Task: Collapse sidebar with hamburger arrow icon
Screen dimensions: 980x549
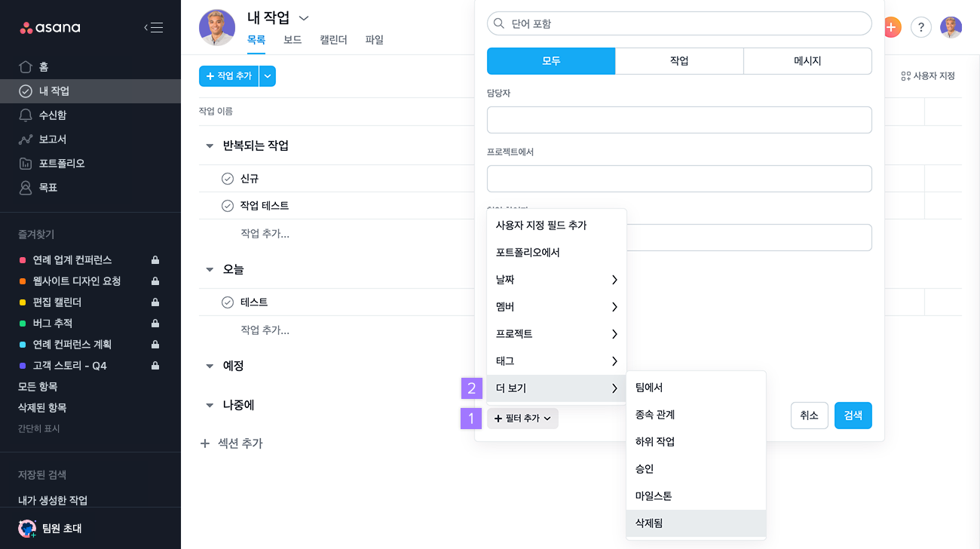Action: [x=153, y=28]
